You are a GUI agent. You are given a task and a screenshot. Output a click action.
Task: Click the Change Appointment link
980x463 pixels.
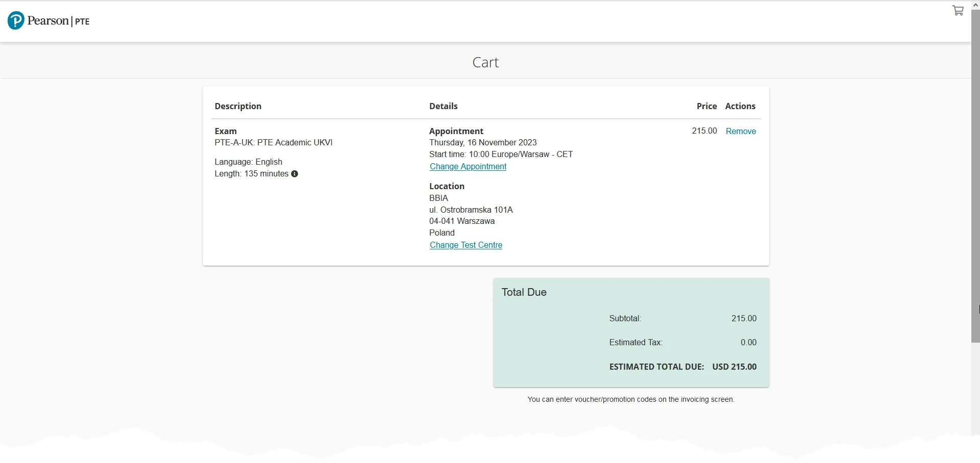(x=468, y=167)
